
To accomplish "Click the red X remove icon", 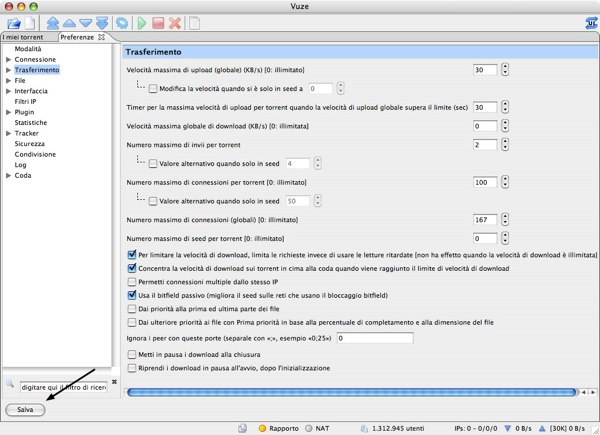I will tap(175, 23).
